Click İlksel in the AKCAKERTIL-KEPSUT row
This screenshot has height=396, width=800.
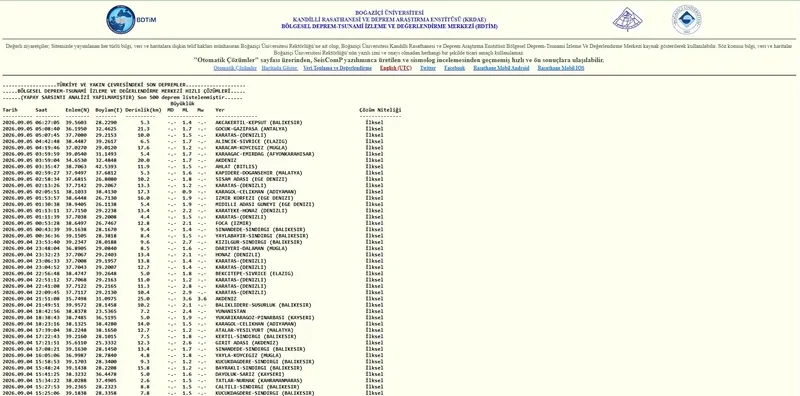click(x=374, y=122)
